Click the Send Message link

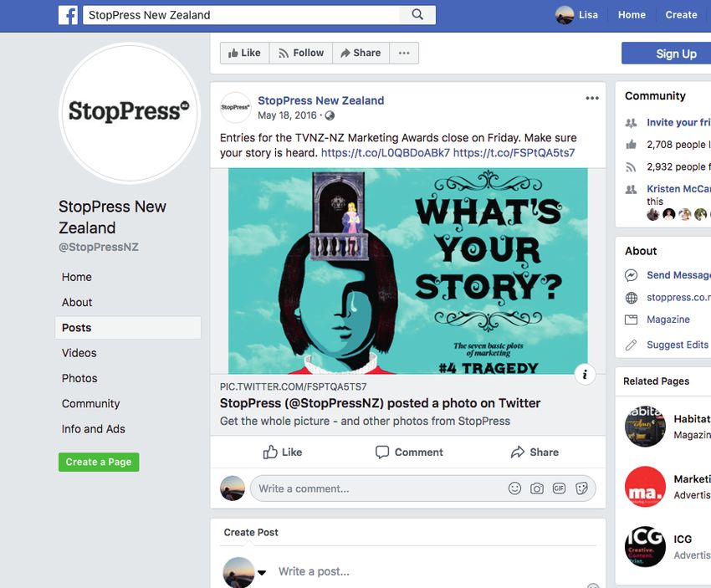pyautogui.click(x=679, y=275)
